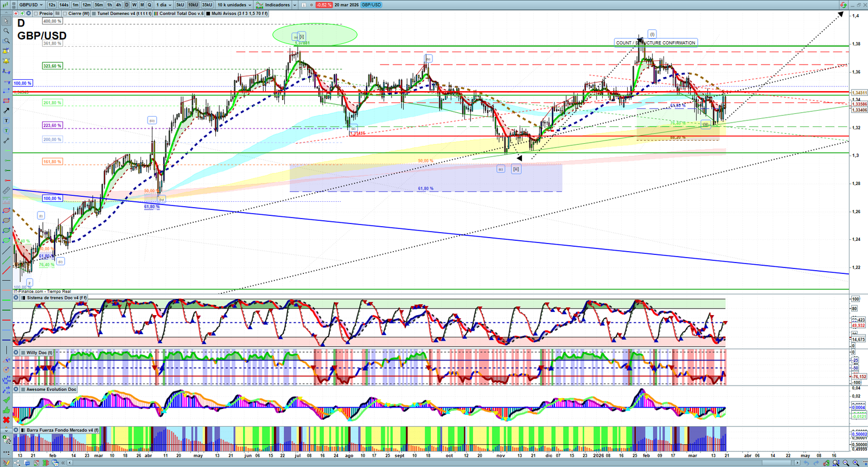The height and width of the screenshot is (467, 868).
Task: Click the red X delete icon
Action: click(6, 420)
